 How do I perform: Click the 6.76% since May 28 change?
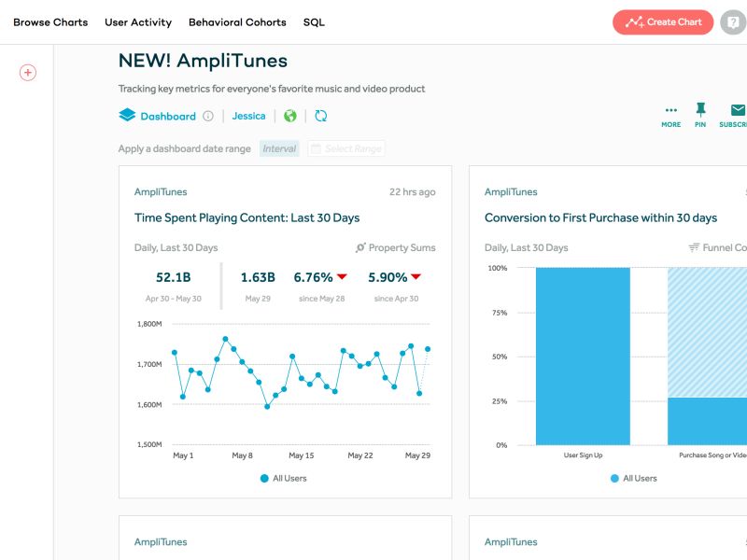(320, 277)
